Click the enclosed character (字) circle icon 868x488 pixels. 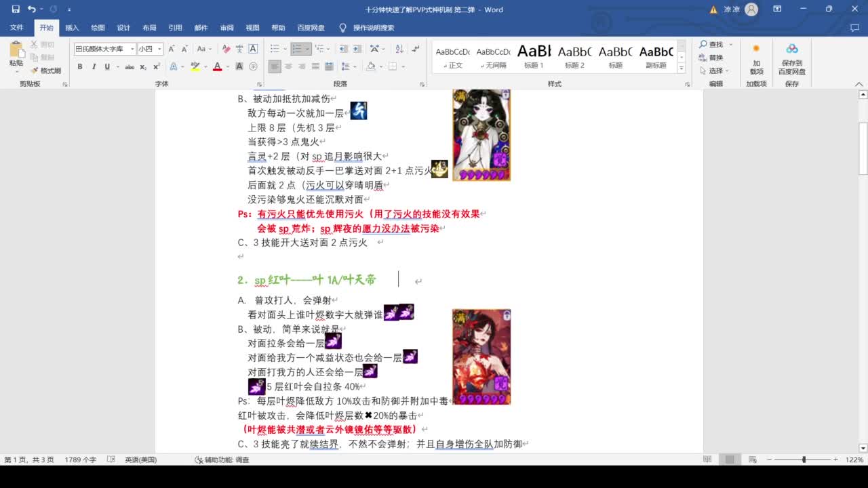pyautogui.click(x=253, y=66)
